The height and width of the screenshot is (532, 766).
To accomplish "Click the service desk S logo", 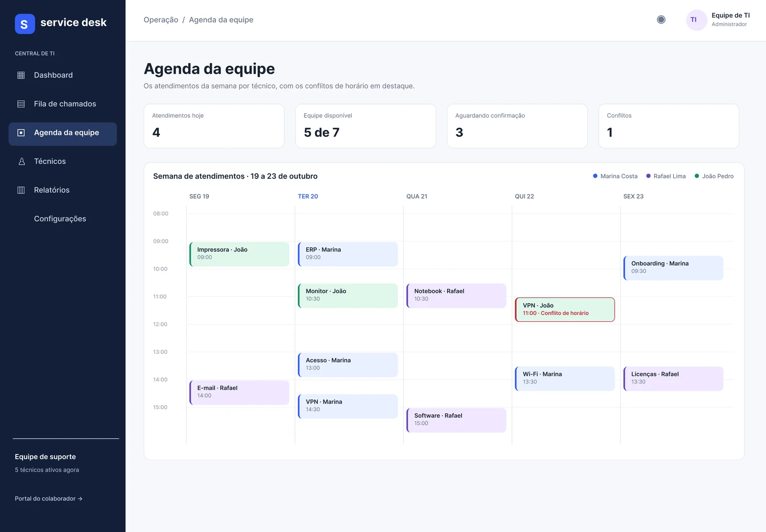I will 25,24.
